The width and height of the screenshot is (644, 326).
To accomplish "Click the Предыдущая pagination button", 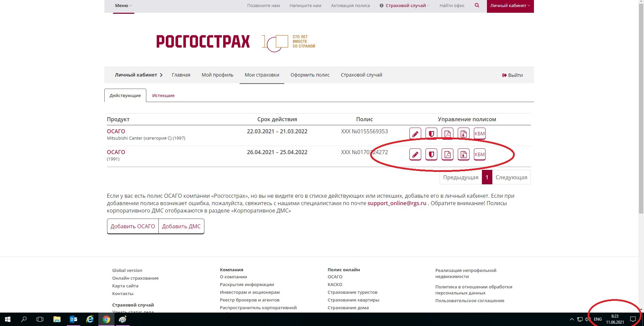I will (x=461, y=177).
